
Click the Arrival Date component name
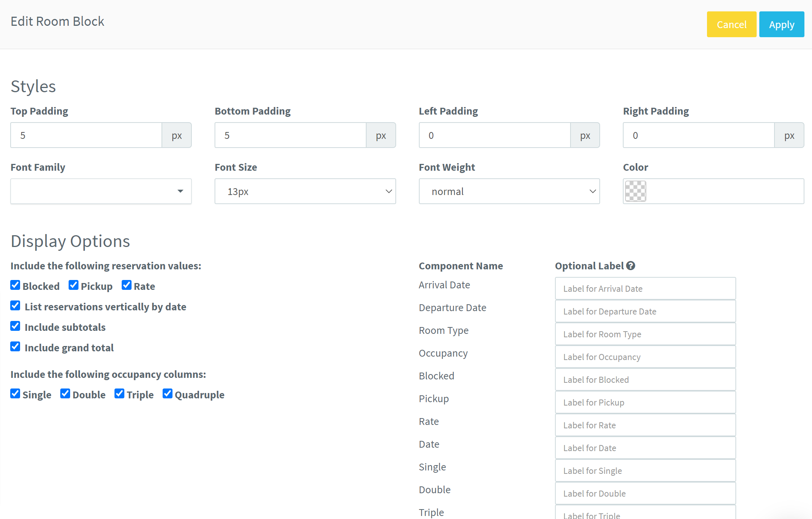pyautogui.click(x=444, y=285)
